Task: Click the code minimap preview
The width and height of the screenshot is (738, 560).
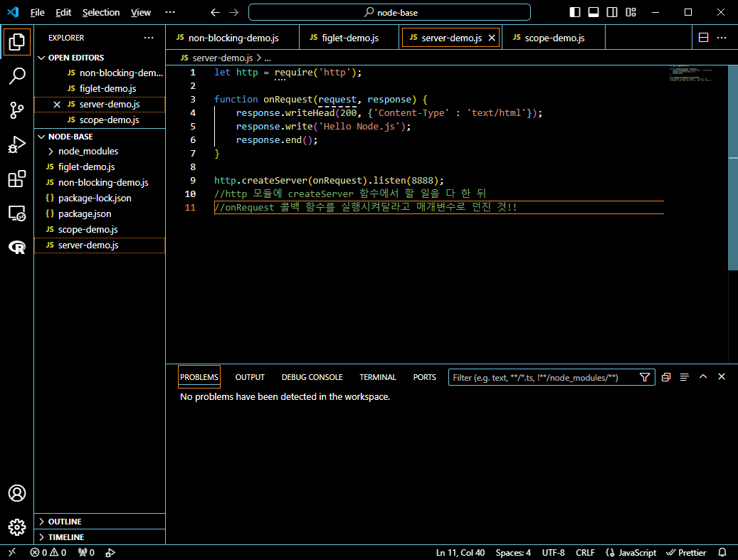Action: (690, 74)
